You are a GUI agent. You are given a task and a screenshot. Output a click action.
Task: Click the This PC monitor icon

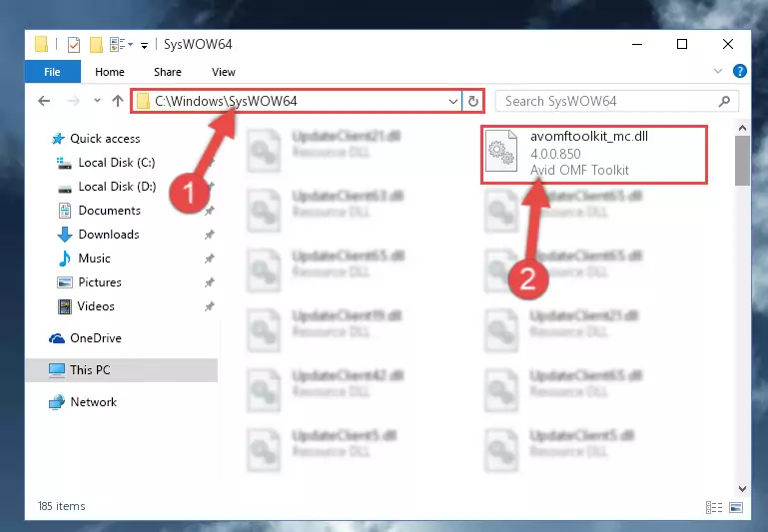(x=57, y=370)
